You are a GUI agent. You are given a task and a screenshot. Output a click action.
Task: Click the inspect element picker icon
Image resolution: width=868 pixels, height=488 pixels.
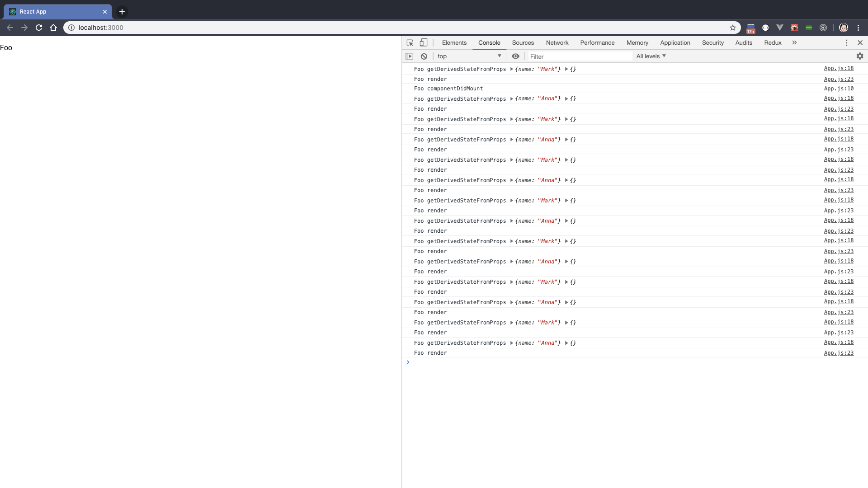(410, 42)
